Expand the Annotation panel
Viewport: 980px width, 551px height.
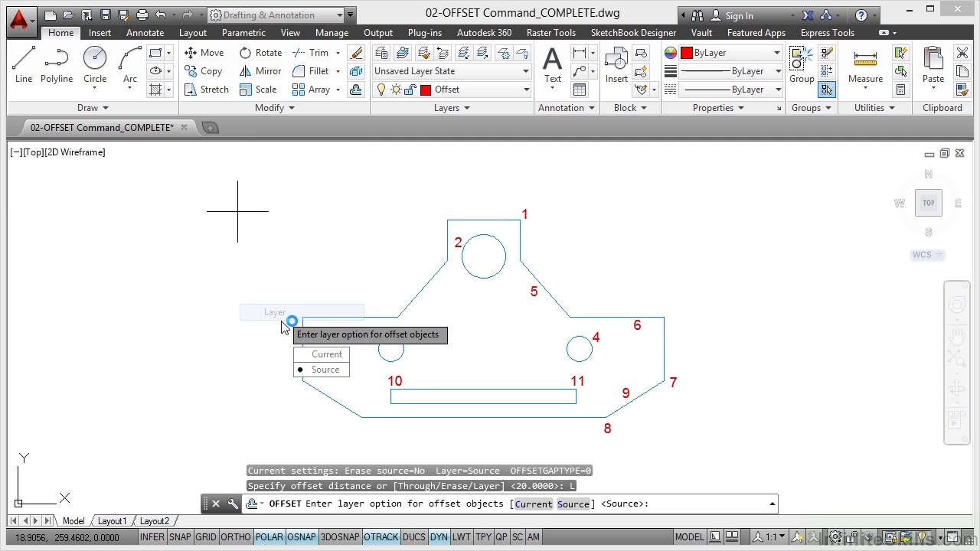[x=567, y=108]
